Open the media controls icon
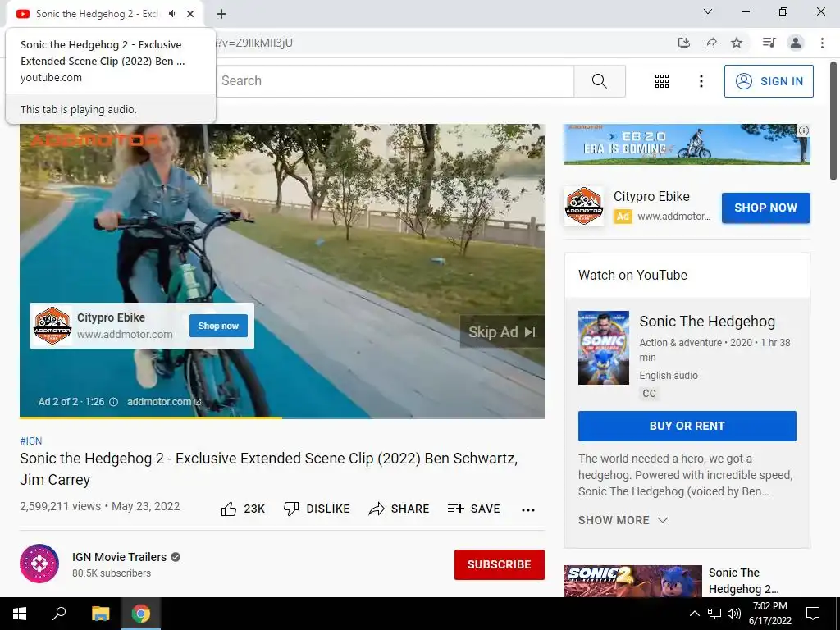840x630 pixels. point(769,43)
